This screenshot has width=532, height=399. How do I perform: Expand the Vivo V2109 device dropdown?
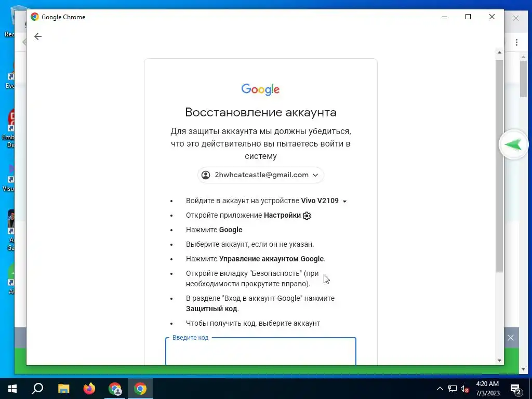pyautogui.click(x=345, y=201)
